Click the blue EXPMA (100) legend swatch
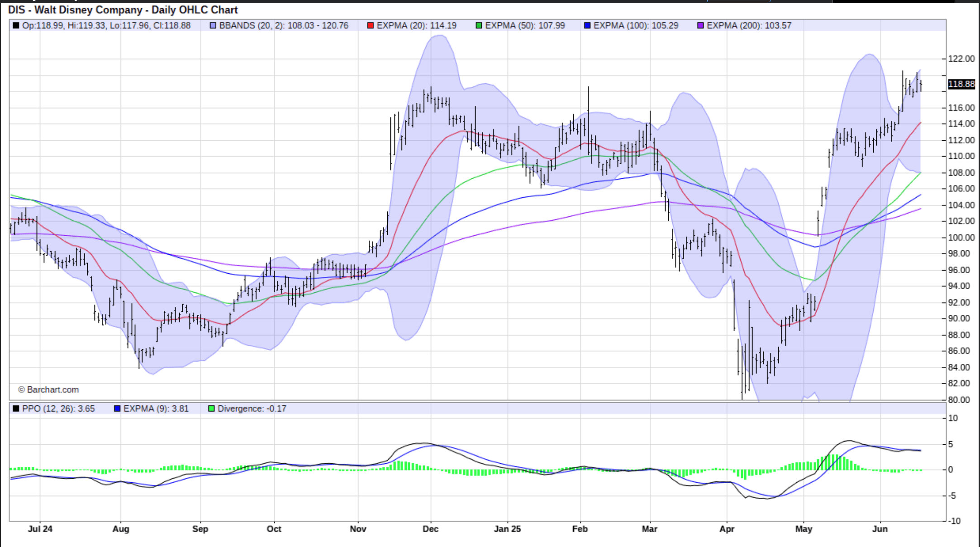 tap(587, 25)
